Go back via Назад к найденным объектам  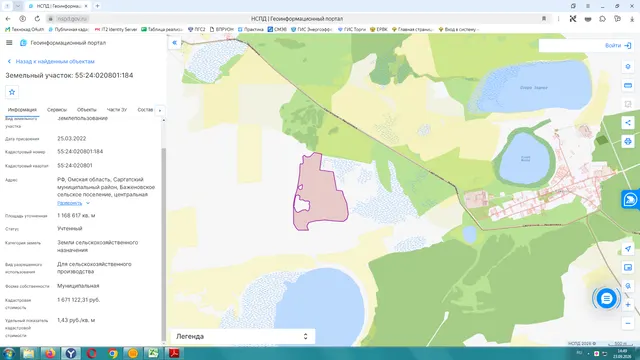click(51, 61)
